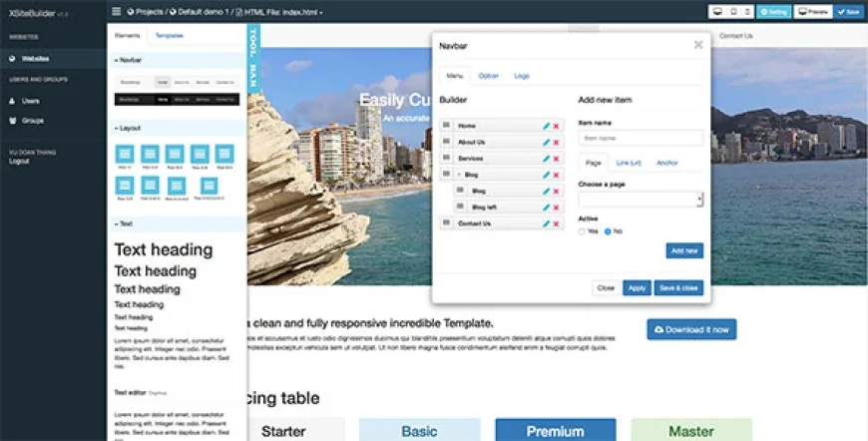Set Active to No
The image size is (868, 441).
(x=608, y=231)
